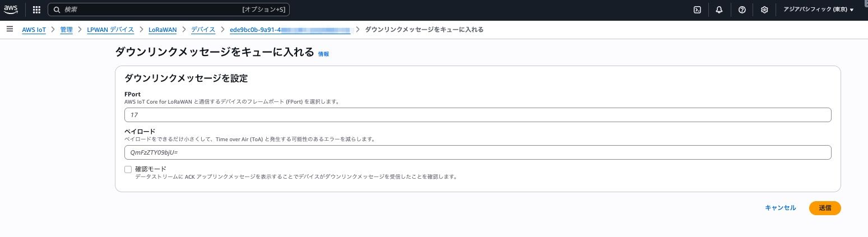Open the settings gear menu
868x237 pixels.
pyautogui.click(x=764, y=10)
